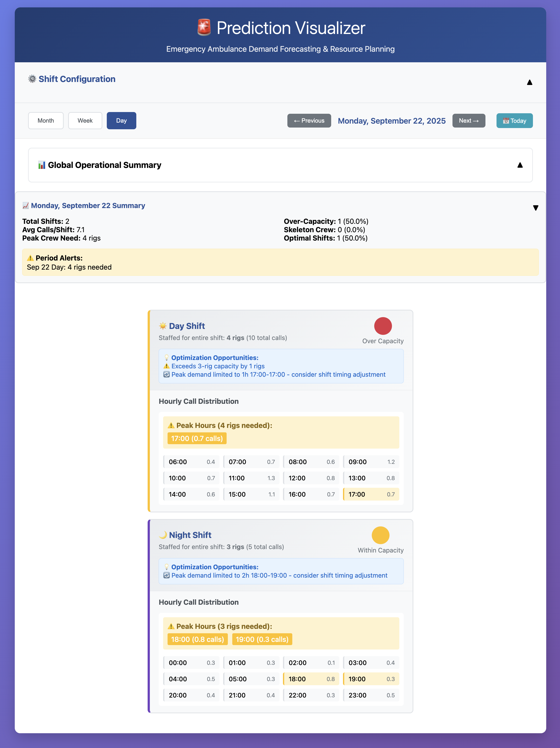Toggle the Monday September 22 Summary arrow
The width and height of the screenshot is (560, 748).
[x=535, y=208]
